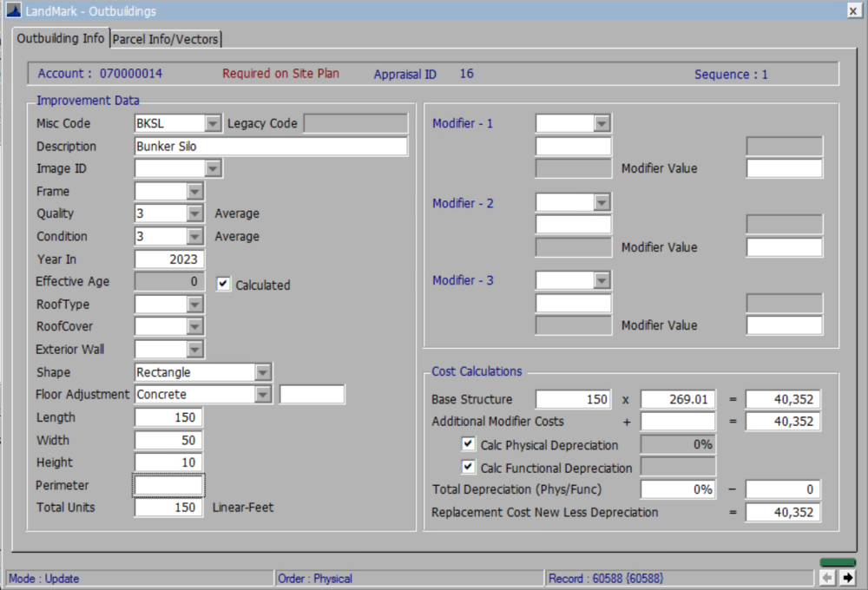Expand the Quality dropdown
Screen dimensions: 868x590
193,213
